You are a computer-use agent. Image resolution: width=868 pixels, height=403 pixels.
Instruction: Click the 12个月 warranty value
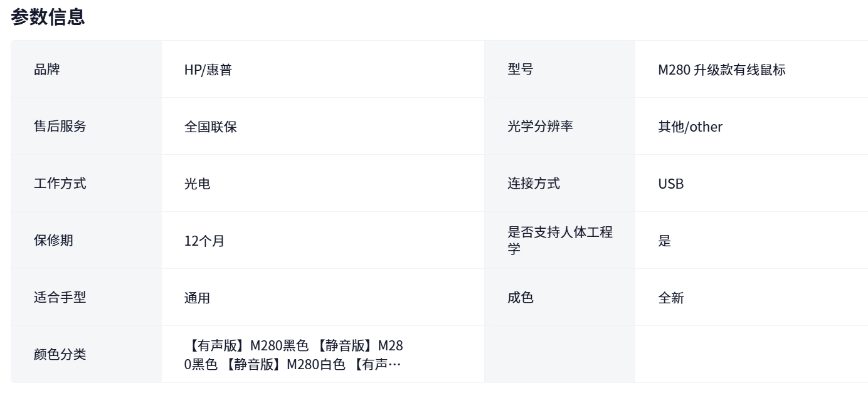(x=204, y=241)
